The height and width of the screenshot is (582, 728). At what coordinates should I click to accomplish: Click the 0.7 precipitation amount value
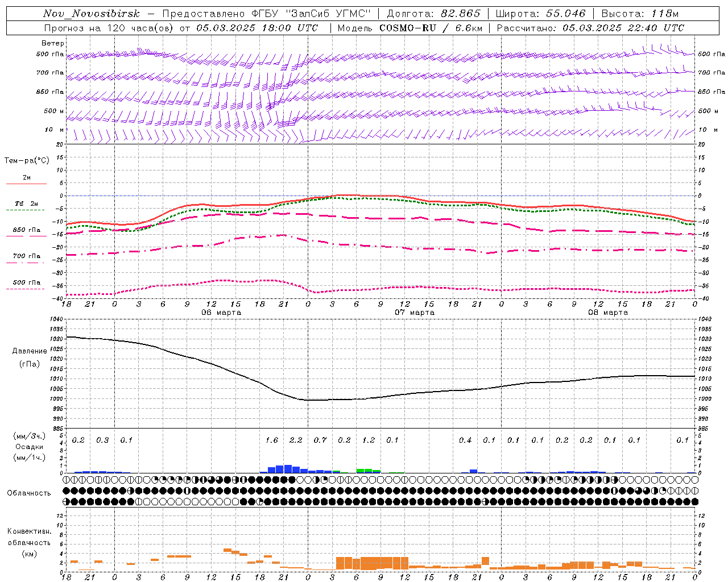pos(320,440)
